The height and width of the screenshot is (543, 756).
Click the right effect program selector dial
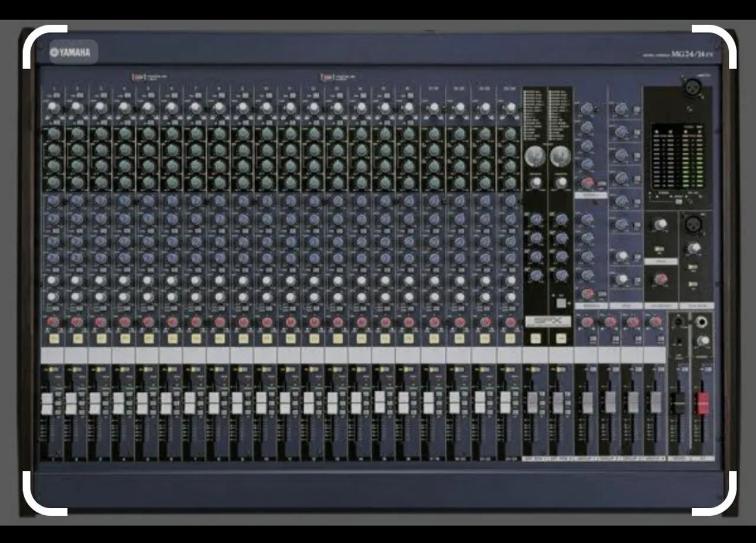pyautogui.click(x=561, y=156)
